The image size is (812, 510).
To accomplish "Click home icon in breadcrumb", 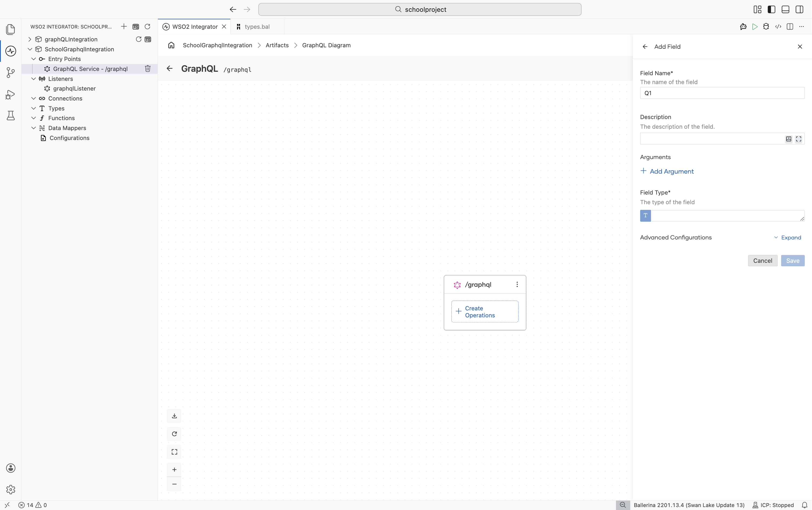I will (x=171, y=45).
